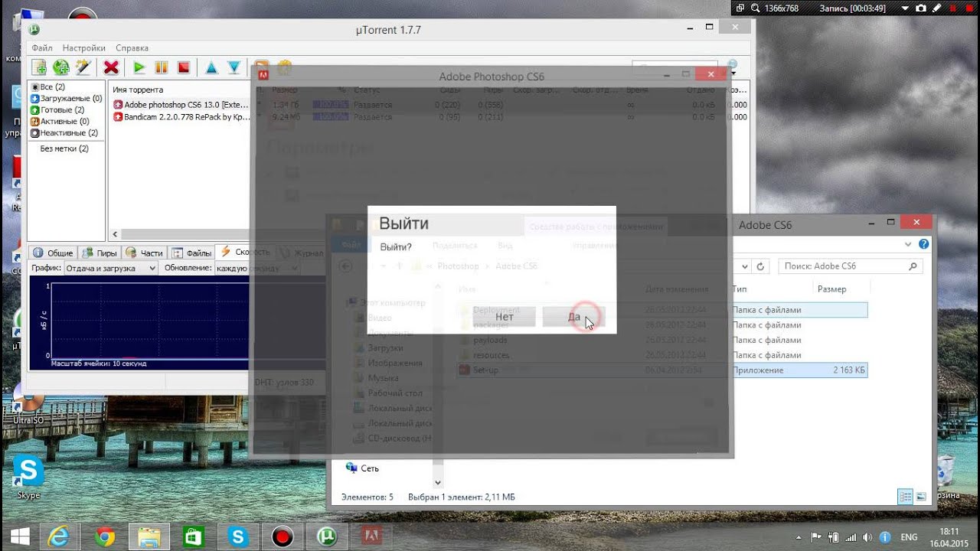Click Add Torrent icon in µTorrent toolbar

[x=38, y=67]
